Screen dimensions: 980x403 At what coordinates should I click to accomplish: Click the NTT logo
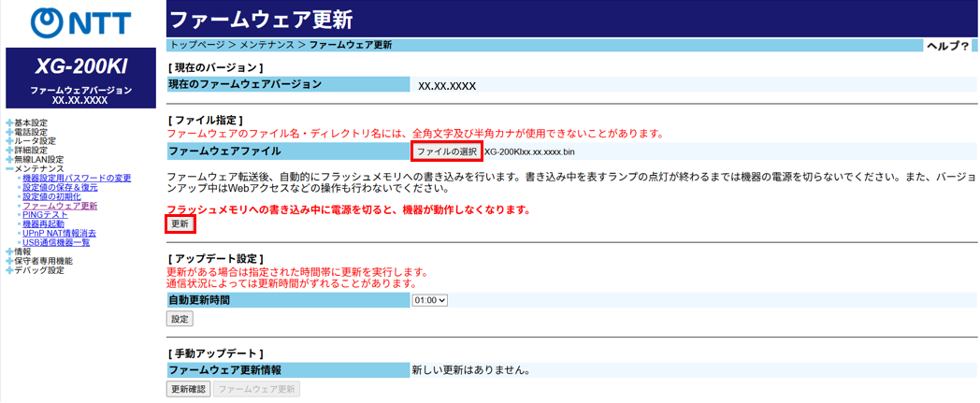[x=81, y=22]
